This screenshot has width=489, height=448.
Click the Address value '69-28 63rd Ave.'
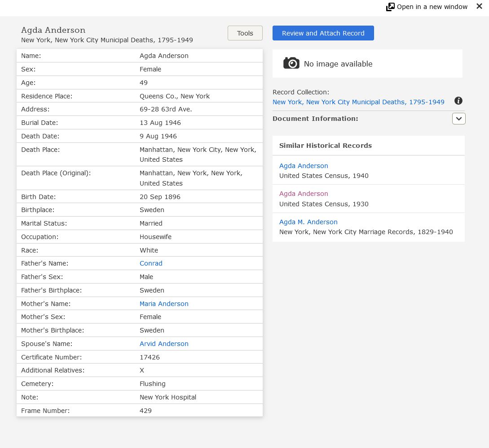click(166, 109)
